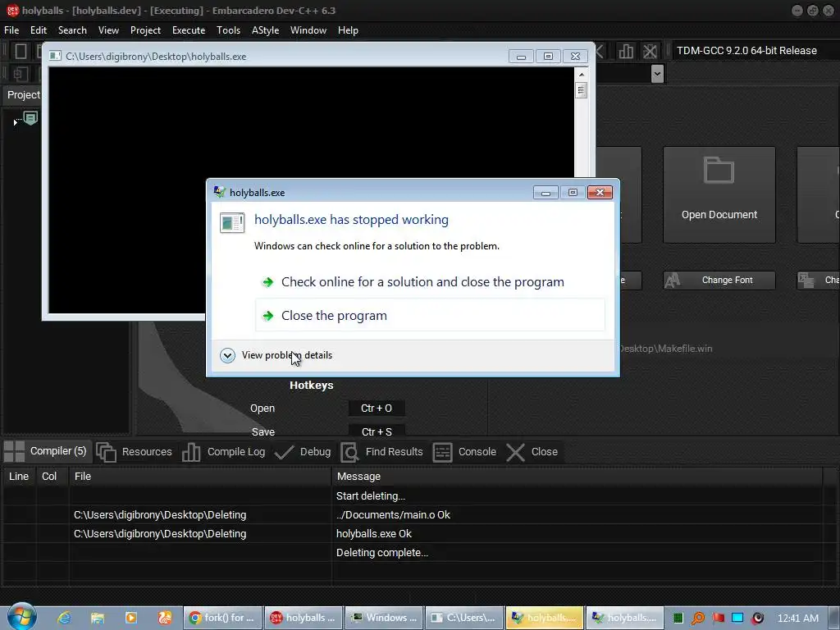
Task: Click the console window scrollbar thumb
Action: (582, 90)
